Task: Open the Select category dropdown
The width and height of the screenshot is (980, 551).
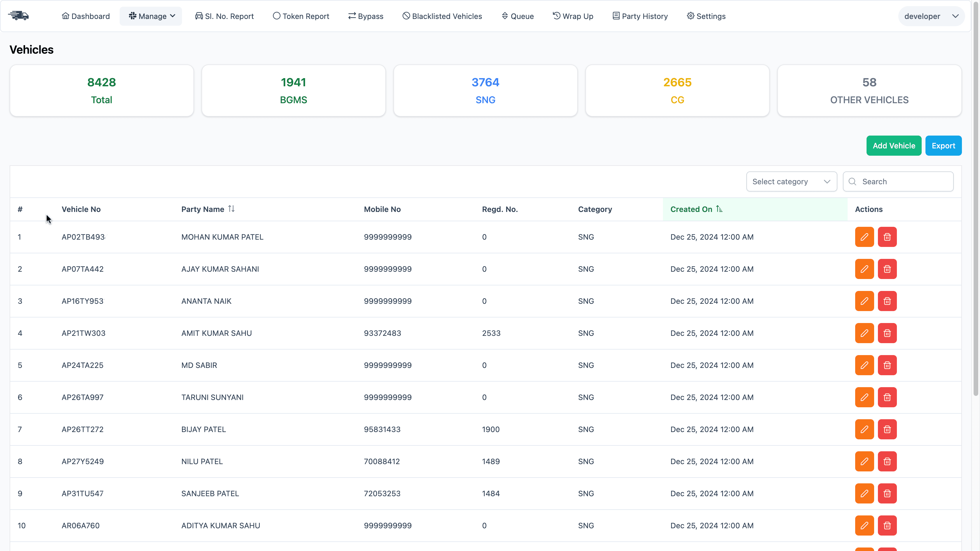Action: [x=791, y=181]
